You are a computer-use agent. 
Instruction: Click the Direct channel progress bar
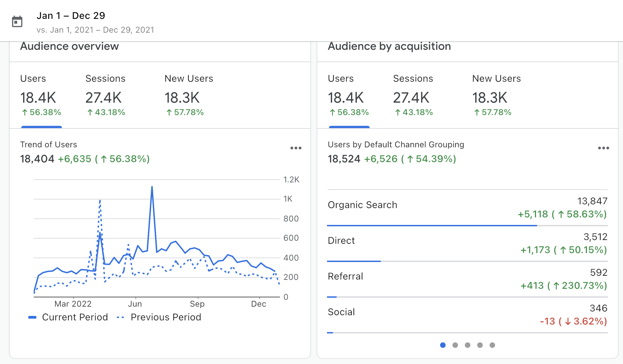(468, 261)
